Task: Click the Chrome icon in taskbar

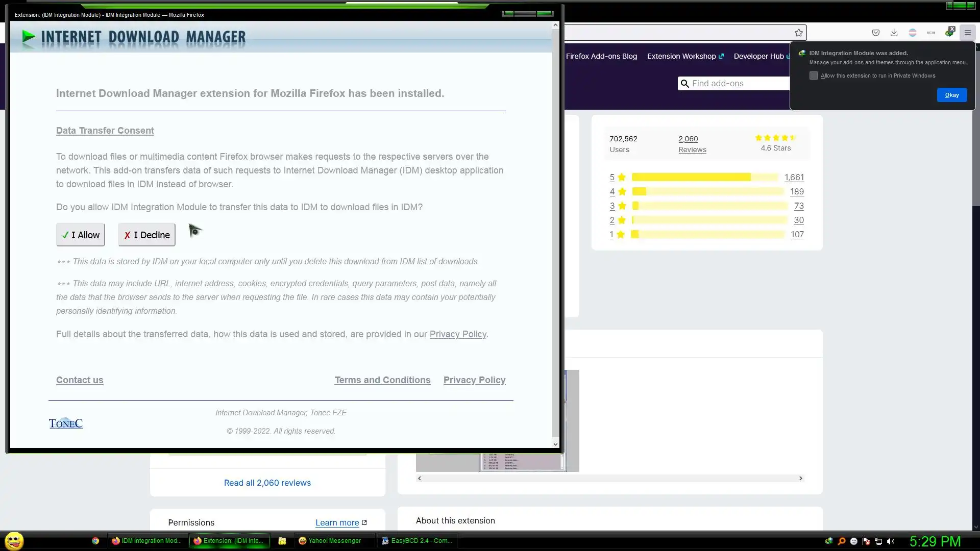Action: click(x=95, y=541)
